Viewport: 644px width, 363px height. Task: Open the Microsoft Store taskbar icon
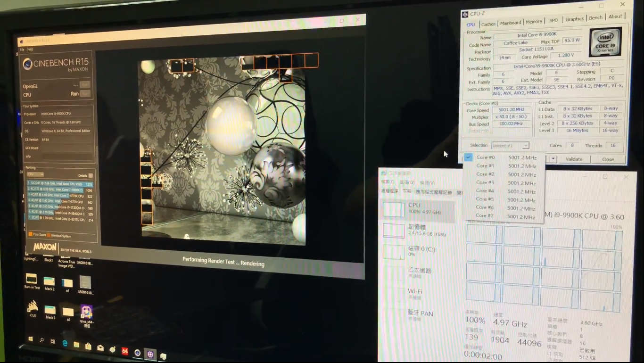click(x=88, y=346)
